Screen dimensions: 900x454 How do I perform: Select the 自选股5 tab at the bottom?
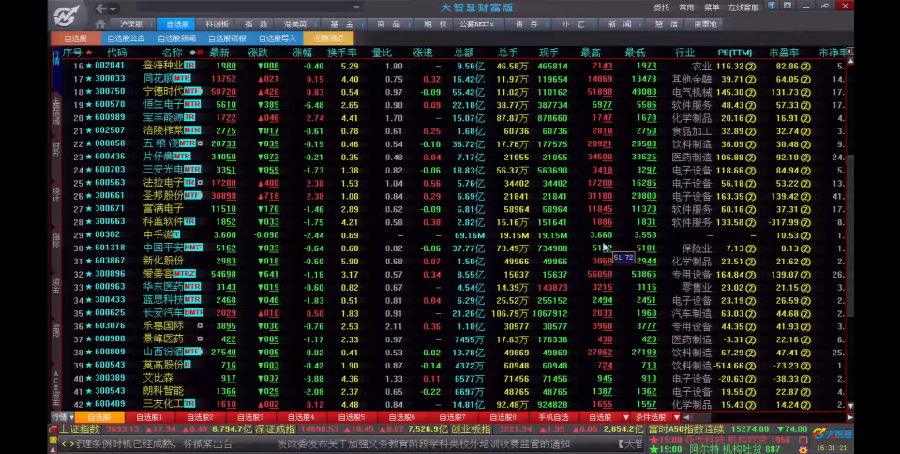click(351, 417)
